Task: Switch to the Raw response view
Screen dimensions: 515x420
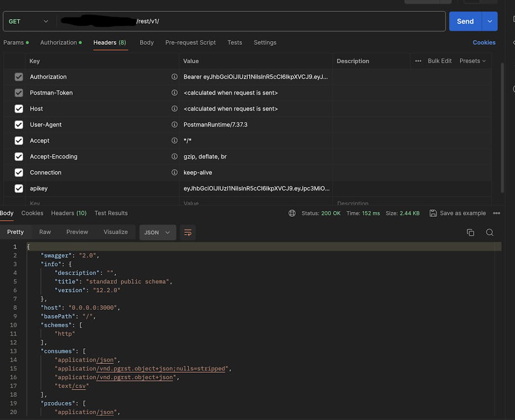Action: (45, 232)
